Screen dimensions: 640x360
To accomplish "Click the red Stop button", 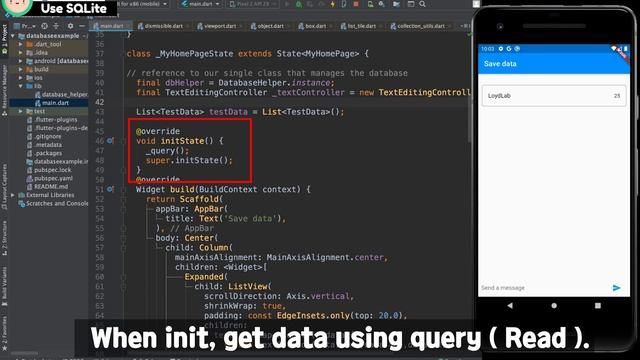I will 356,4.
